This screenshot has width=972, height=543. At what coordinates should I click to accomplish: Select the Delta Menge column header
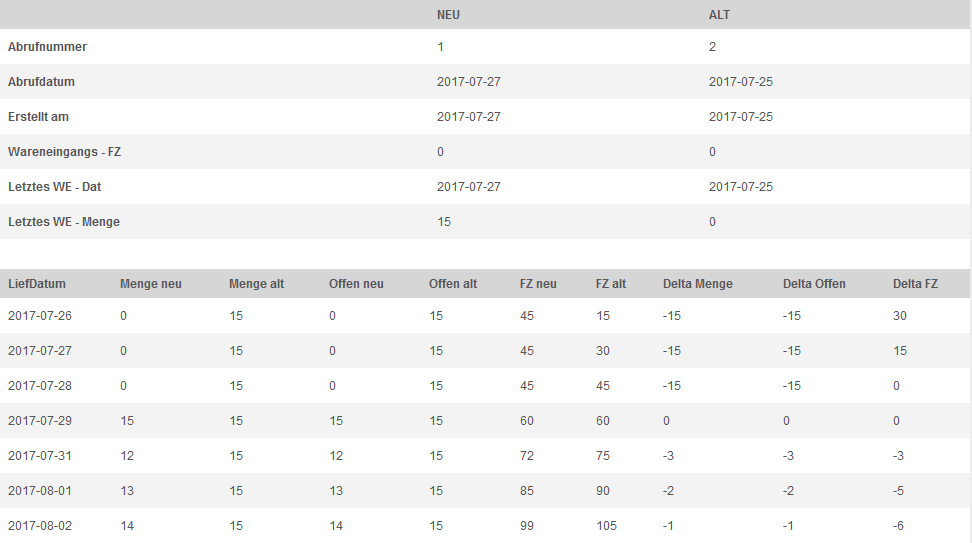(697, 284)
